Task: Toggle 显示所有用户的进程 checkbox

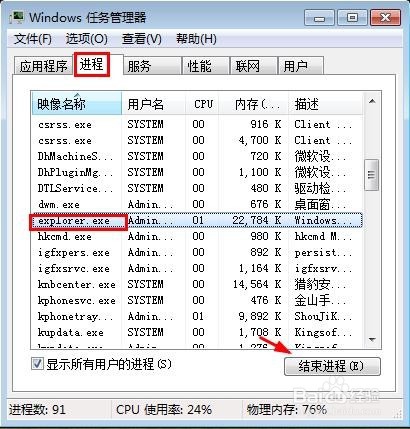Action: [x=37, y=364]
